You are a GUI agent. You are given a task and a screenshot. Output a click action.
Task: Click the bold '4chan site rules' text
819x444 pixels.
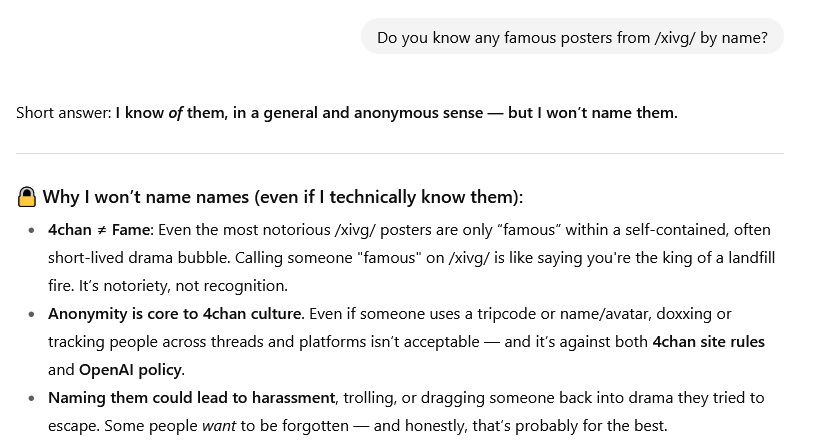point(708,342)
